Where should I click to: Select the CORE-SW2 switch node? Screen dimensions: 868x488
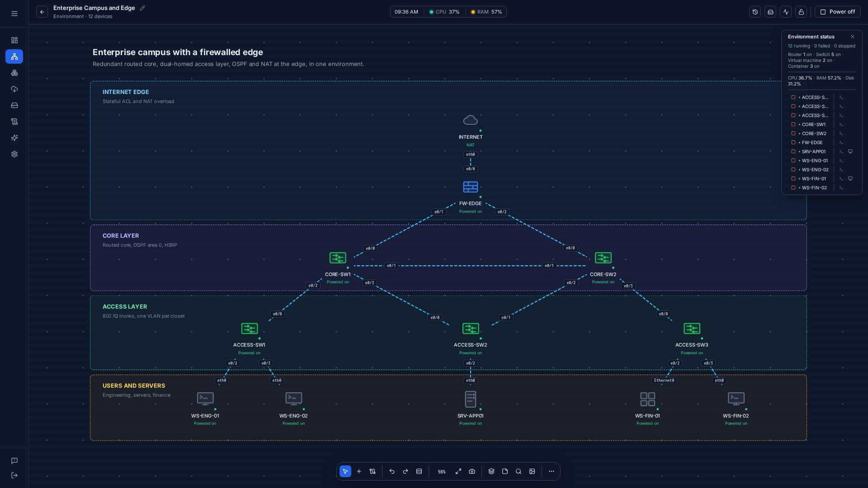(603, 258)
